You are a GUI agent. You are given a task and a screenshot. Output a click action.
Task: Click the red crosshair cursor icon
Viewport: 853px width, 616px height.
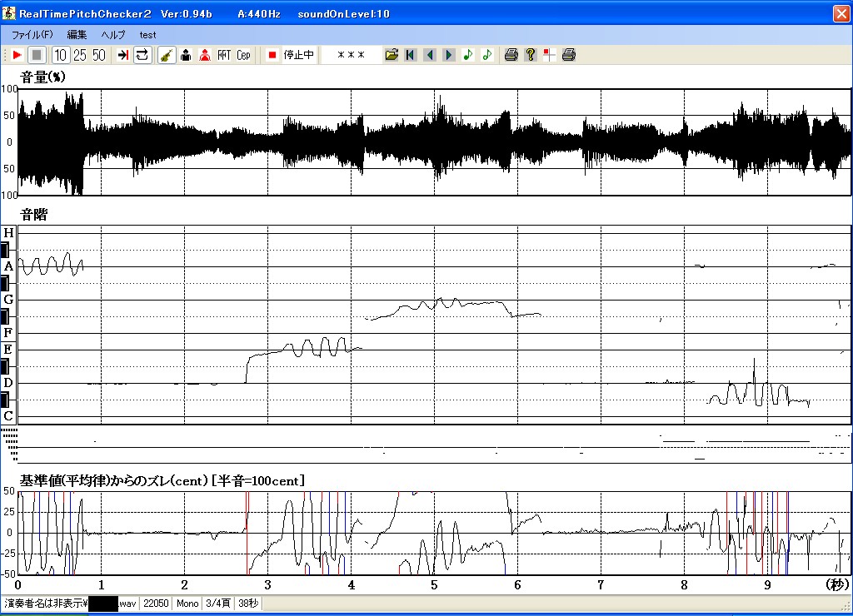pos(550,55)
